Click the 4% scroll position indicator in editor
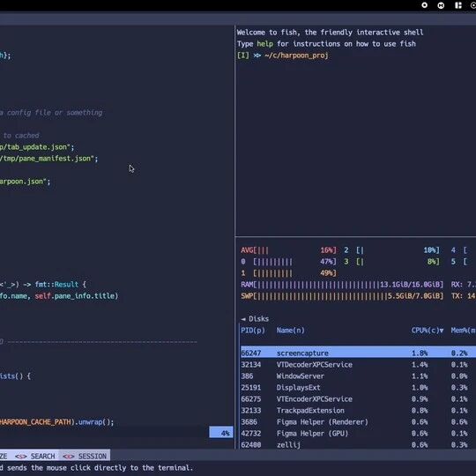The width and height of the screenshot is (476, 476). pos(221,433)
